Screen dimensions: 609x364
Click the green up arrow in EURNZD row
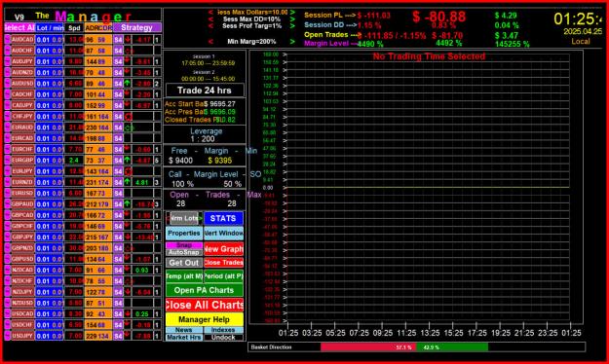[x=128, y=182]
